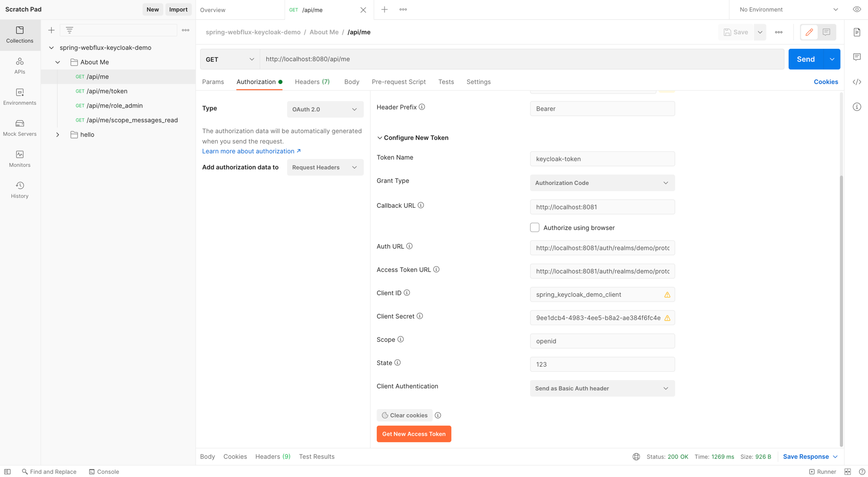Switch to edit mode pencil icon

tap(809, 32)
